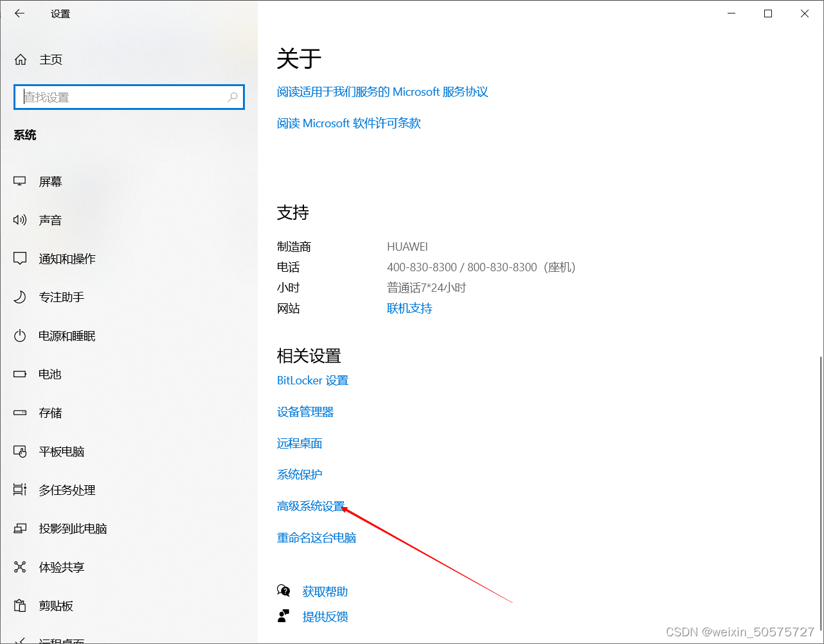
Task: Open the 系统保护 link
Action: tap(300, 475)
